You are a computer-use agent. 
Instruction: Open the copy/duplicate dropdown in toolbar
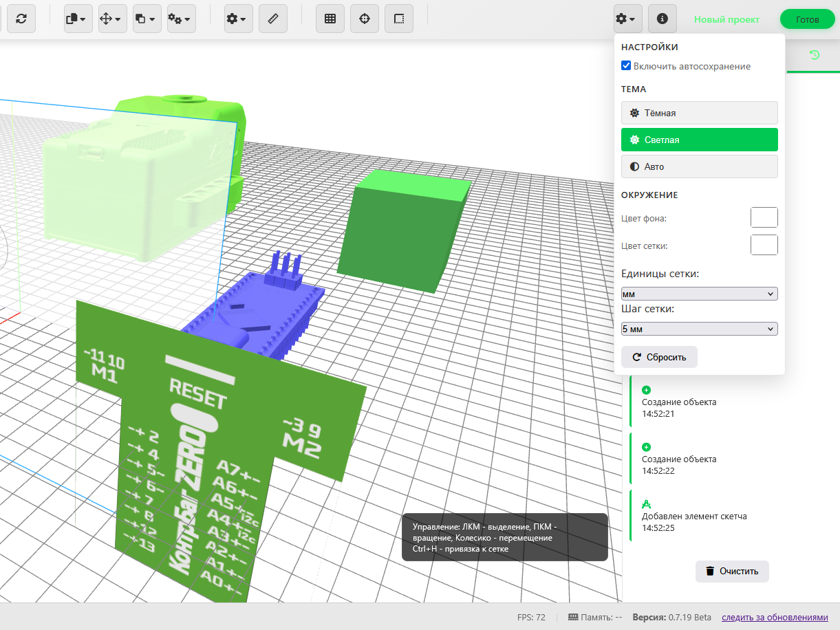coord(78,19)
